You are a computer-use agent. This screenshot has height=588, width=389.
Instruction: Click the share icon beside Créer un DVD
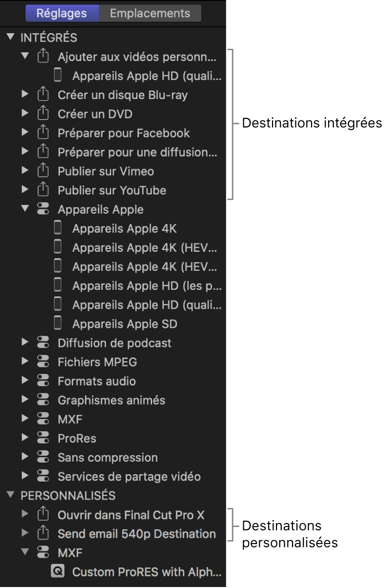43,114
